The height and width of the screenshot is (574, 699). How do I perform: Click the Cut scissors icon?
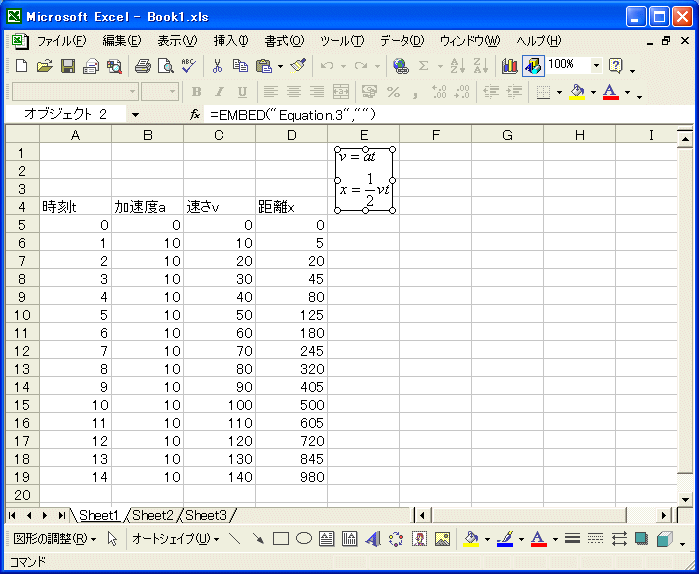[x=217, y=66]
